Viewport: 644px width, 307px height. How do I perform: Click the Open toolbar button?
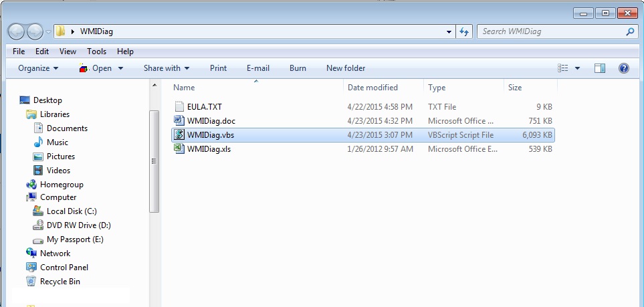pyautogui.click(x=95, y=68)
